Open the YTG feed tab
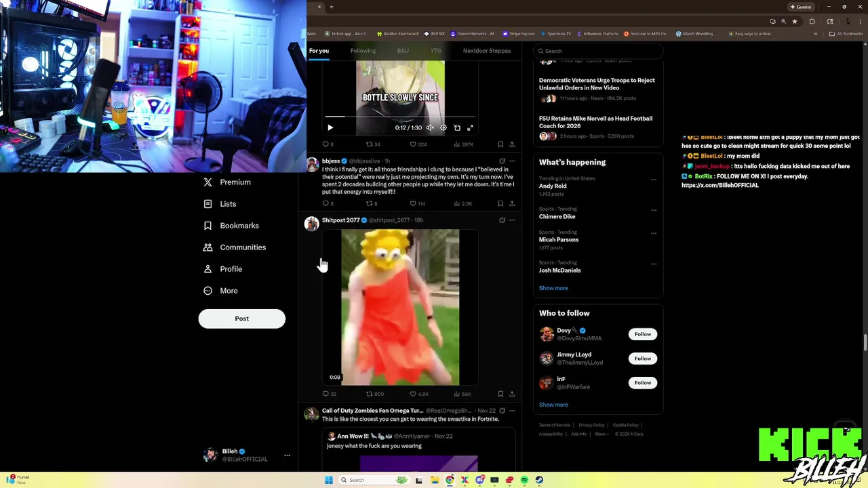The image size is (868, 488). pyautogui.click(x=436, y=51)
